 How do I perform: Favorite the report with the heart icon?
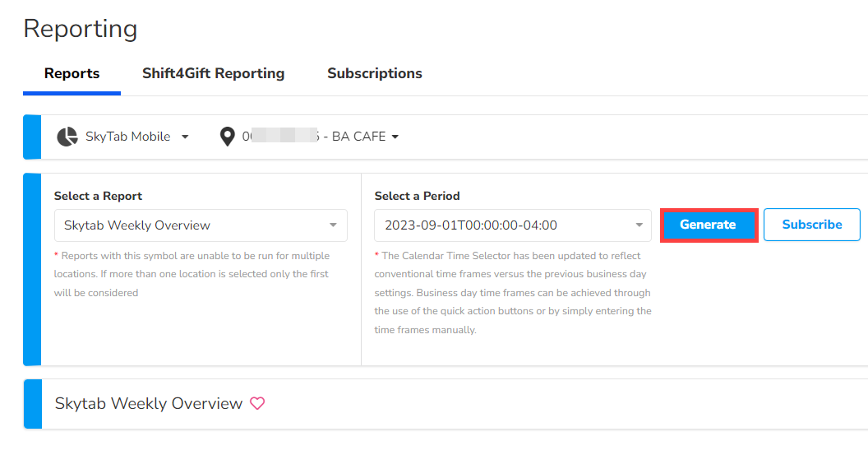(257, 403)
